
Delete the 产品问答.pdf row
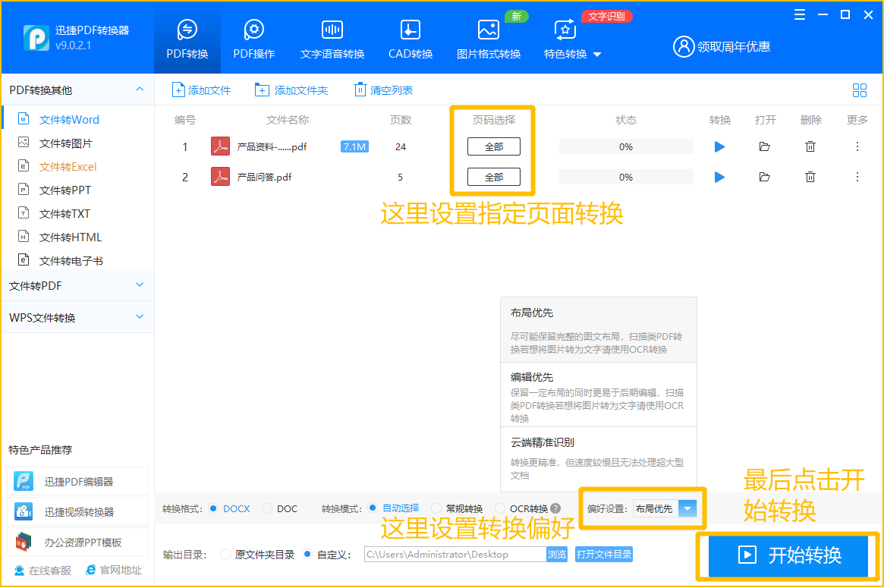[x=810, y=177]
